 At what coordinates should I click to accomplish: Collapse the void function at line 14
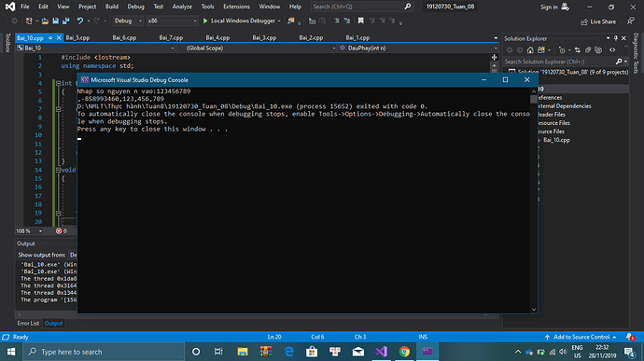tap(58, 170)
